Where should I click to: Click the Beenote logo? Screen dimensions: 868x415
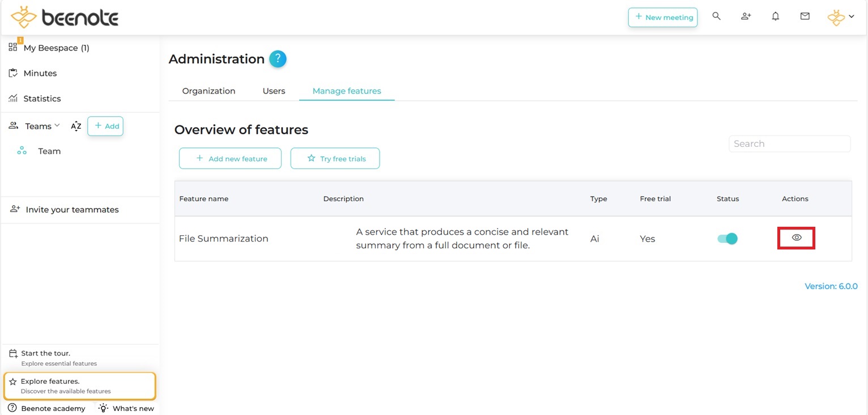[x=65, y=18]
